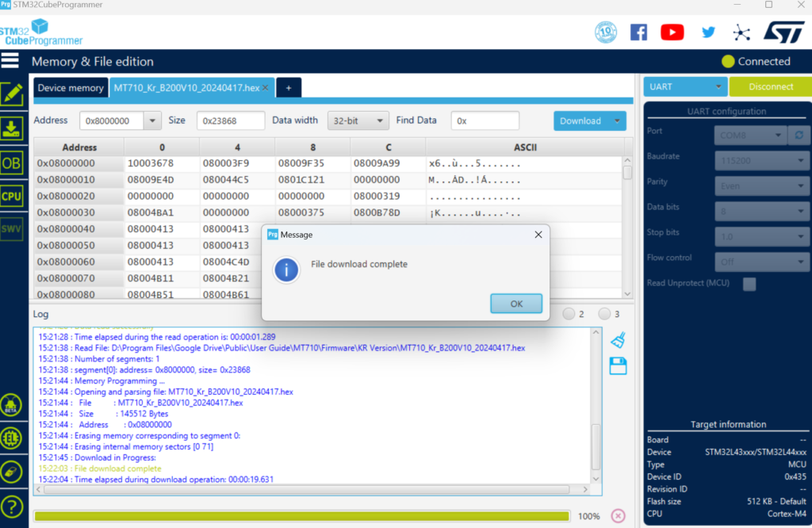812x528 pixels.
Task: Open the ST Twitter page
Action: click(x=708, y=32)
